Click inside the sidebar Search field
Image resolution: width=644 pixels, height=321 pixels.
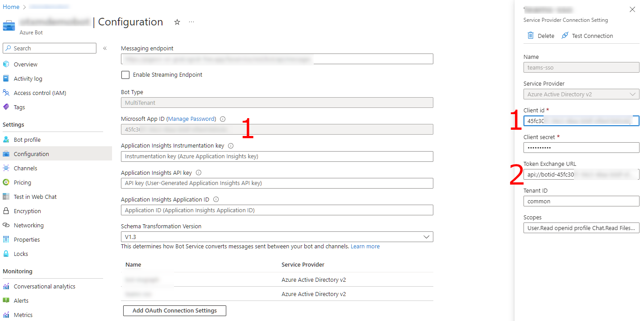[49, 48]
